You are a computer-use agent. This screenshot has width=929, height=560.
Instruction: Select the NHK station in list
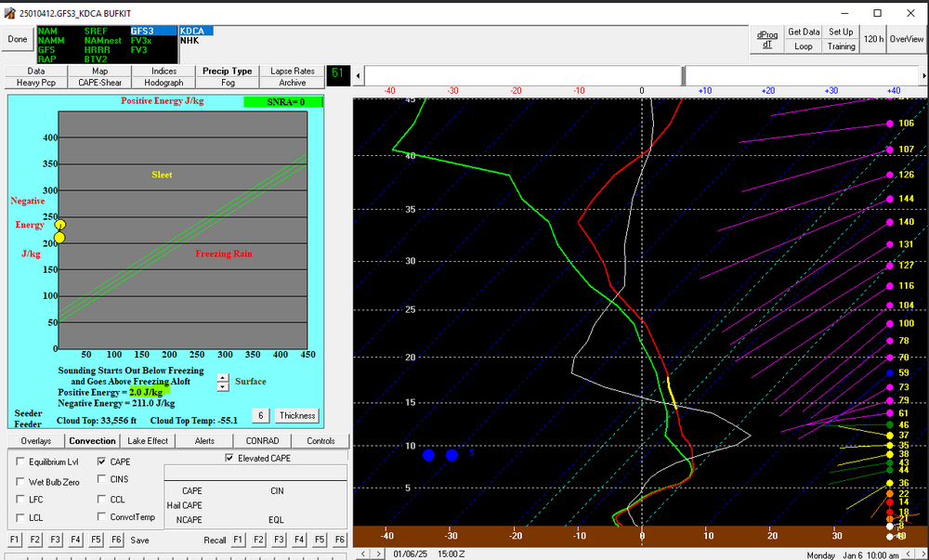click(190, 41)
